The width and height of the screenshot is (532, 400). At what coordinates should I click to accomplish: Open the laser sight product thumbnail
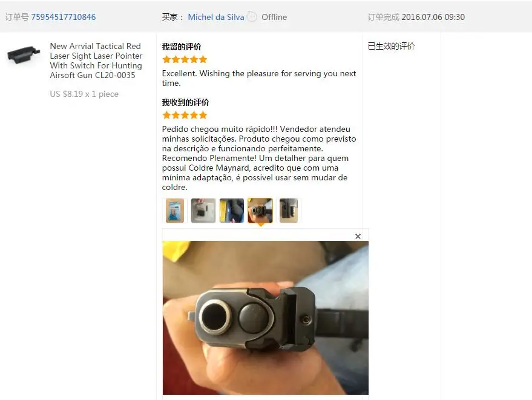24,54
